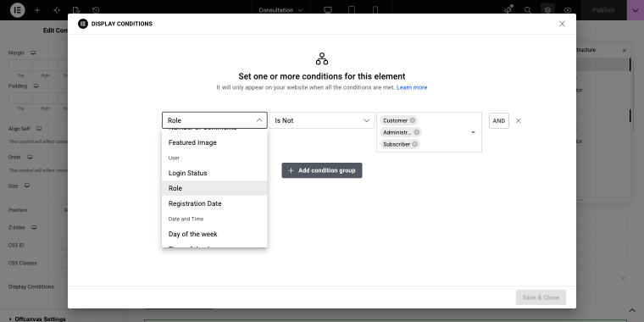Remove the Customer role chip

tap(413, 120)
